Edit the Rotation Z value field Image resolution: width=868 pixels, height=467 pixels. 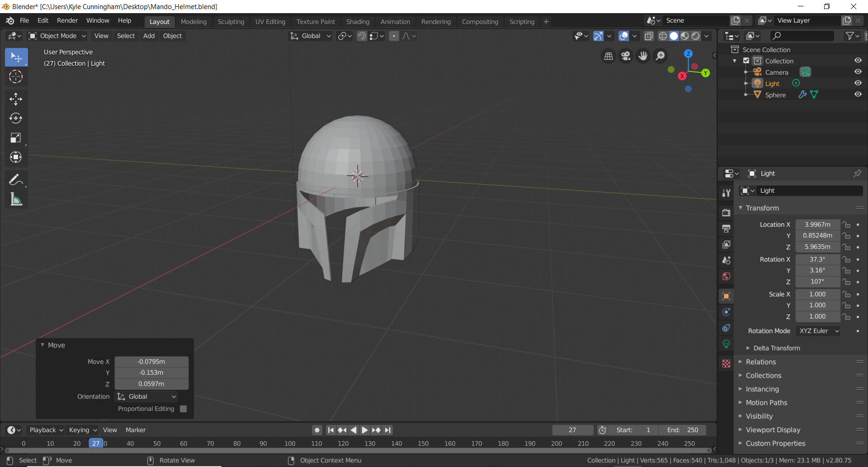coord(817,281)
